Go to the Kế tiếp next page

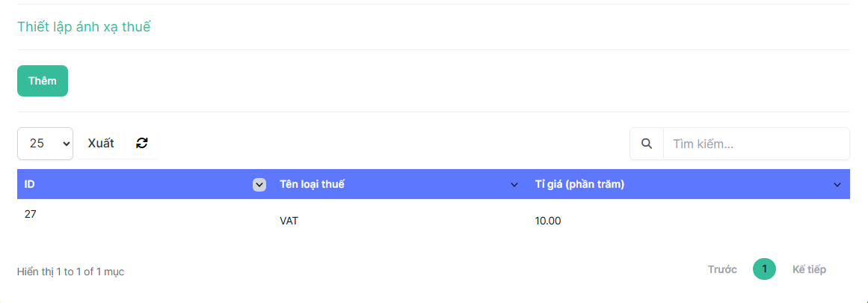(809, 269)
